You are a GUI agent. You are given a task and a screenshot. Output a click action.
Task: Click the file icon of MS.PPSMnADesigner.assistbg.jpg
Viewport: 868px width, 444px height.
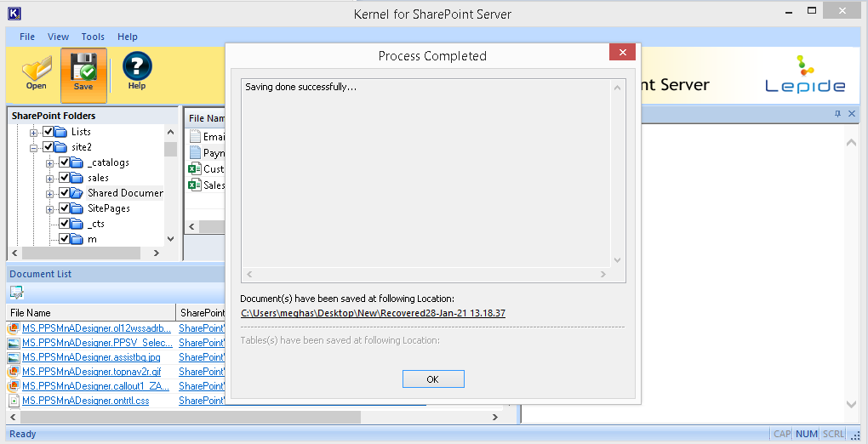[x=14, y=357]
